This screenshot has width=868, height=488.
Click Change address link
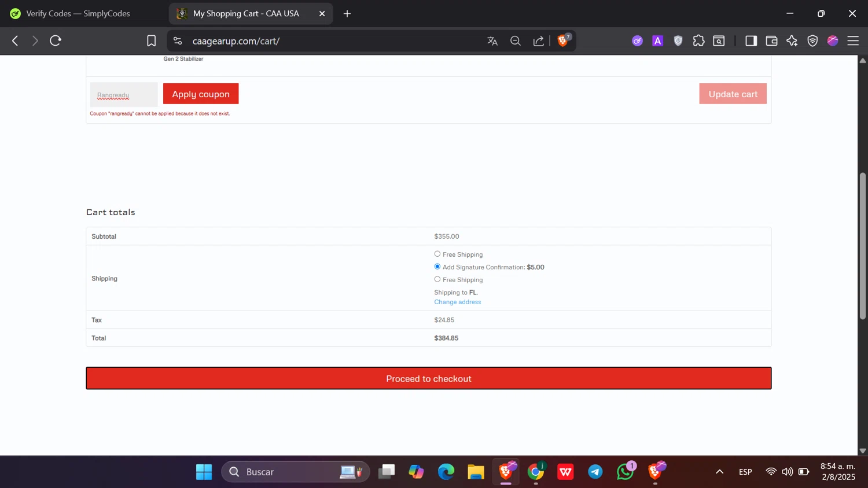(x=457, y=302)
